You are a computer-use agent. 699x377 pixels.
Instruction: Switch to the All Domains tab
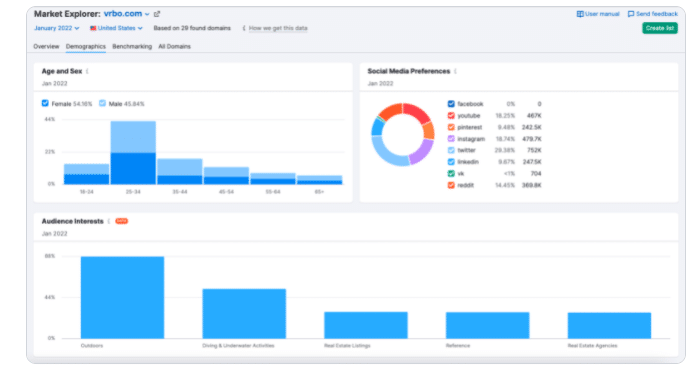pos(174,46)
